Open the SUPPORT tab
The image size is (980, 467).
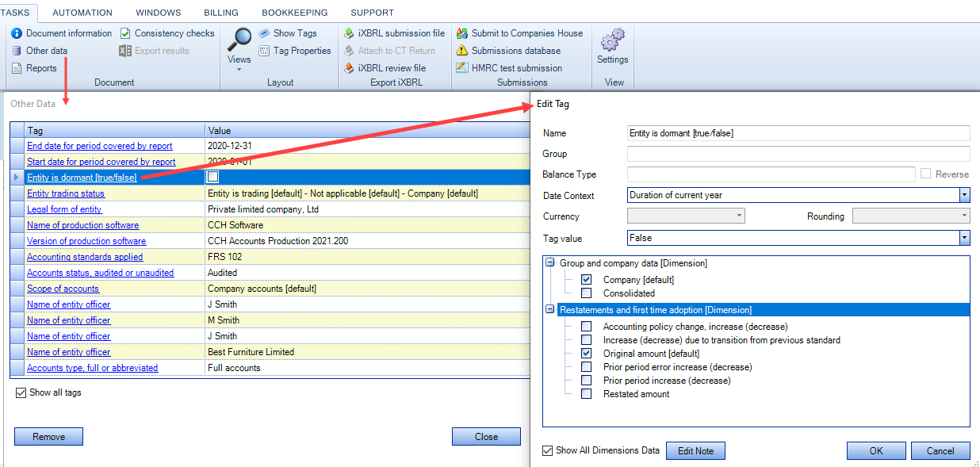click(372, 13)
